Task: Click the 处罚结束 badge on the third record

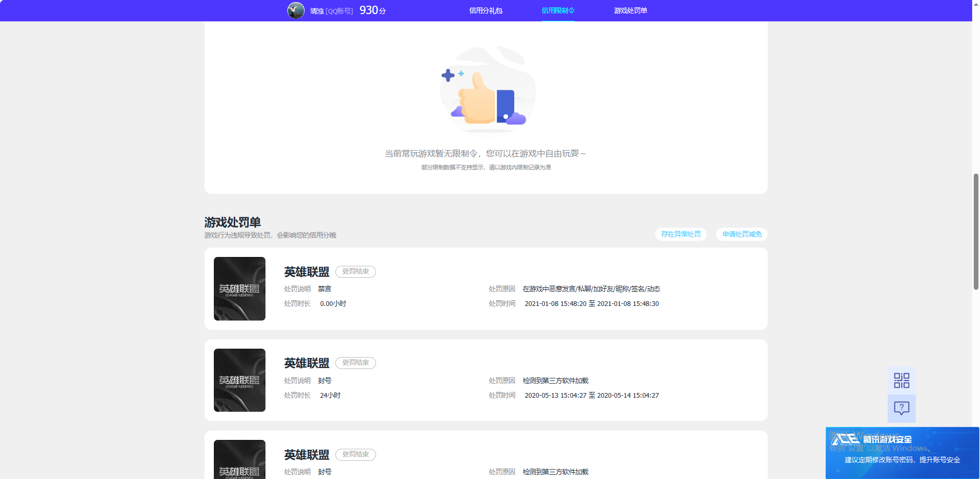Action: pos(356,455)
